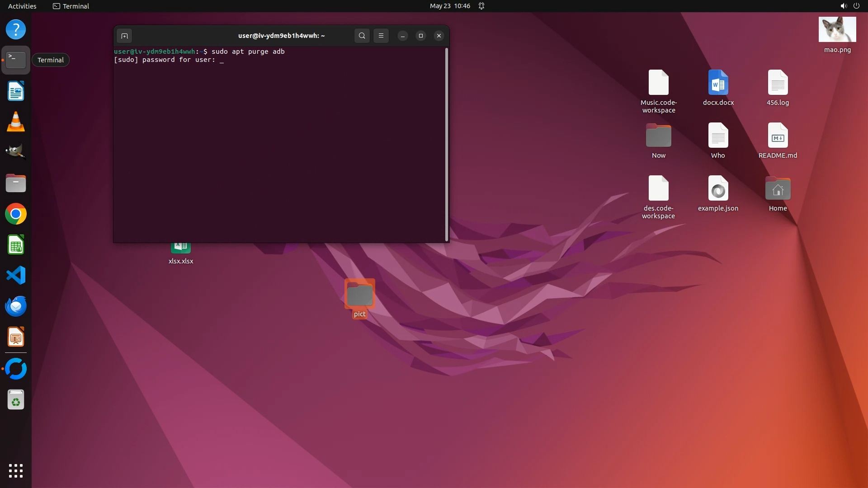Image resolution: width=868 pixels, height=488 pixels.
Task: Open the system volume and power menu
Action: [849, 6]
